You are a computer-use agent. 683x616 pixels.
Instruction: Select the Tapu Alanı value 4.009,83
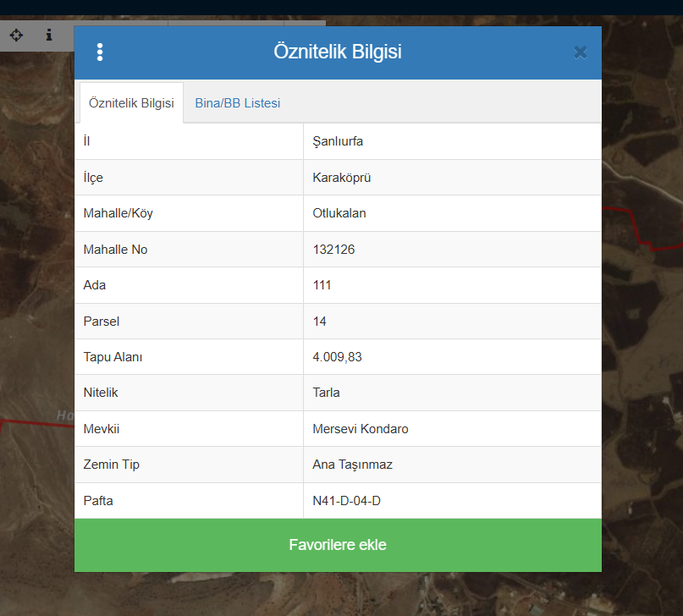[x=337, y=357]
